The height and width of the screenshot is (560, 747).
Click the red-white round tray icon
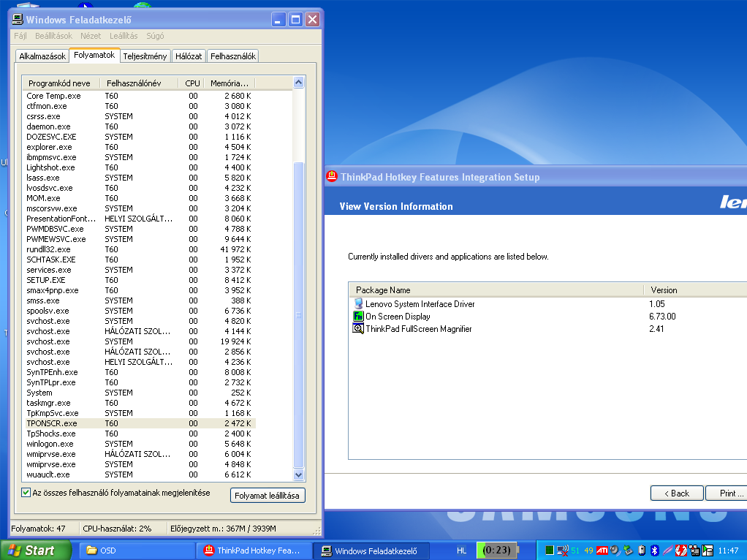coord(681,550)
